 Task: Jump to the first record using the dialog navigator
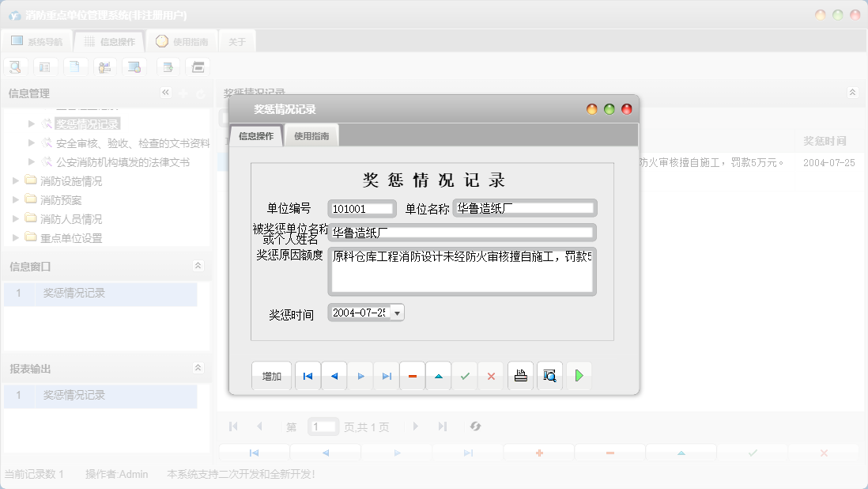tap(308, 376)
